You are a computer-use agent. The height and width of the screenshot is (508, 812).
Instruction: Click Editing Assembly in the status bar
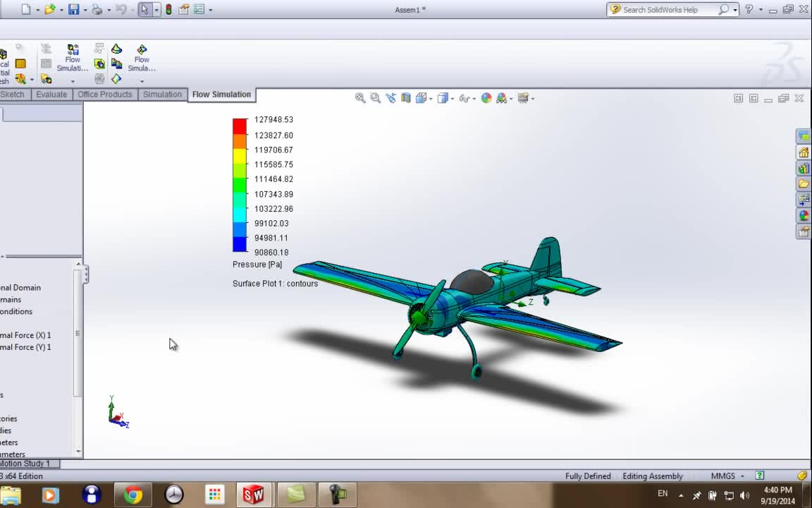[652, 476]
